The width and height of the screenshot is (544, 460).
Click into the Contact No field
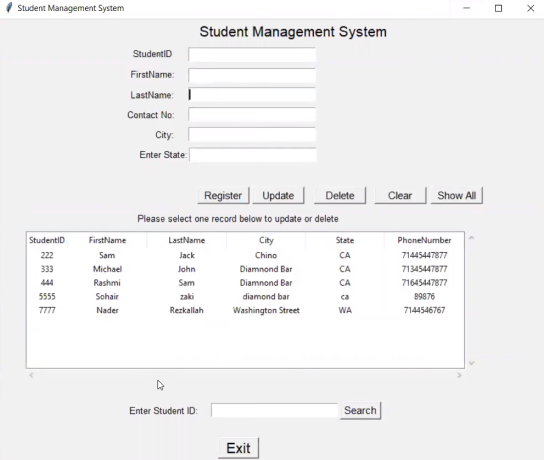252,115
